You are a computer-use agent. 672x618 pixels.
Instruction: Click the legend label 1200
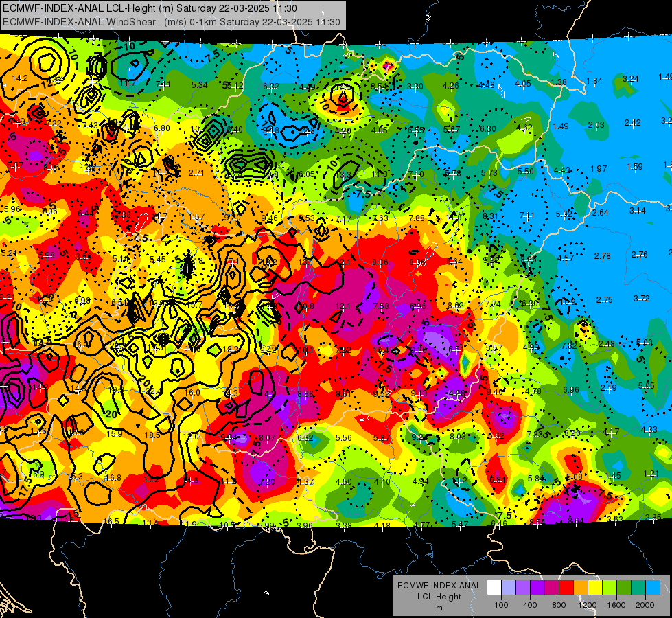point(587,605)
